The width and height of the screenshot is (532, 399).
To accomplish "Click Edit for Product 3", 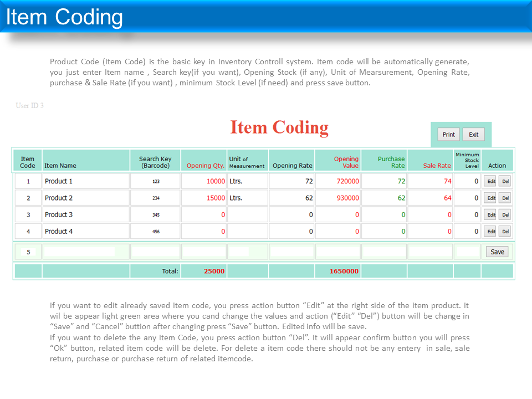I will 490,214.
